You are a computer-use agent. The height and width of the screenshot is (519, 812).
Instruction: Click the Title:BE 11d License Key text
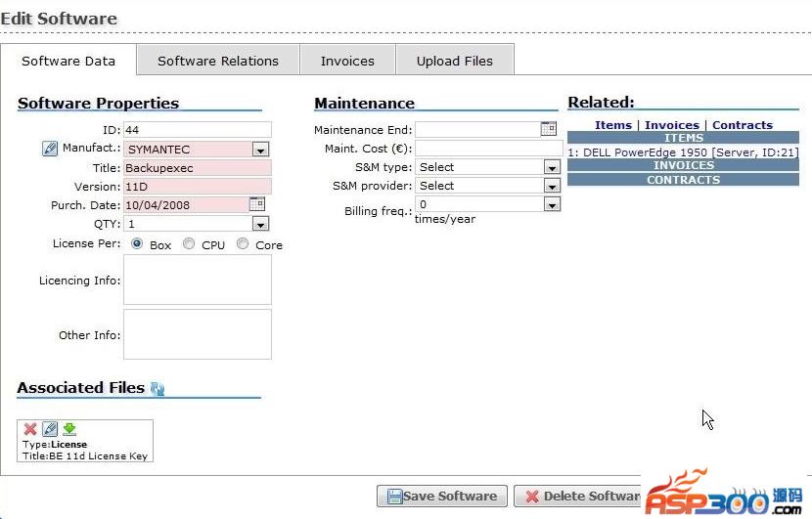click(85, 455)
